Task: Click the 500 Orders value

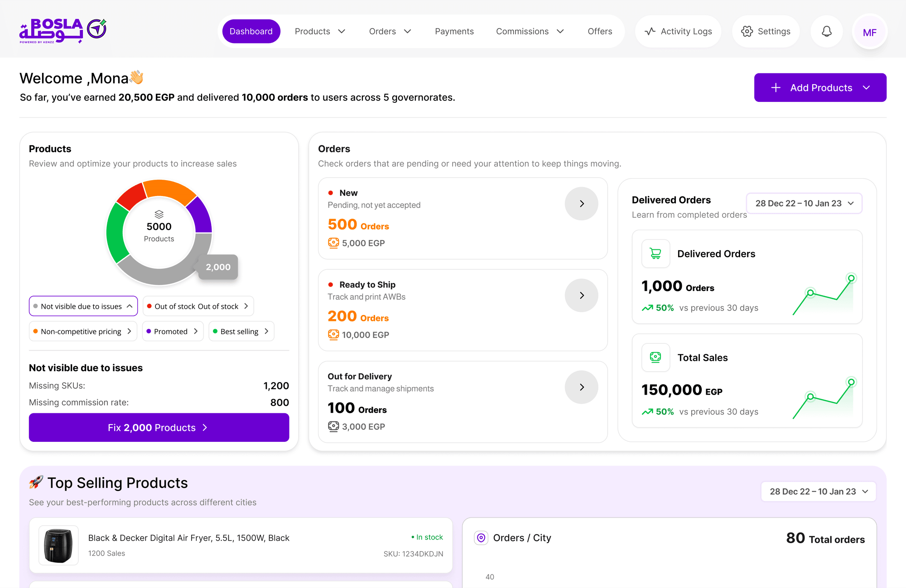Action: [x=358, y=225]
